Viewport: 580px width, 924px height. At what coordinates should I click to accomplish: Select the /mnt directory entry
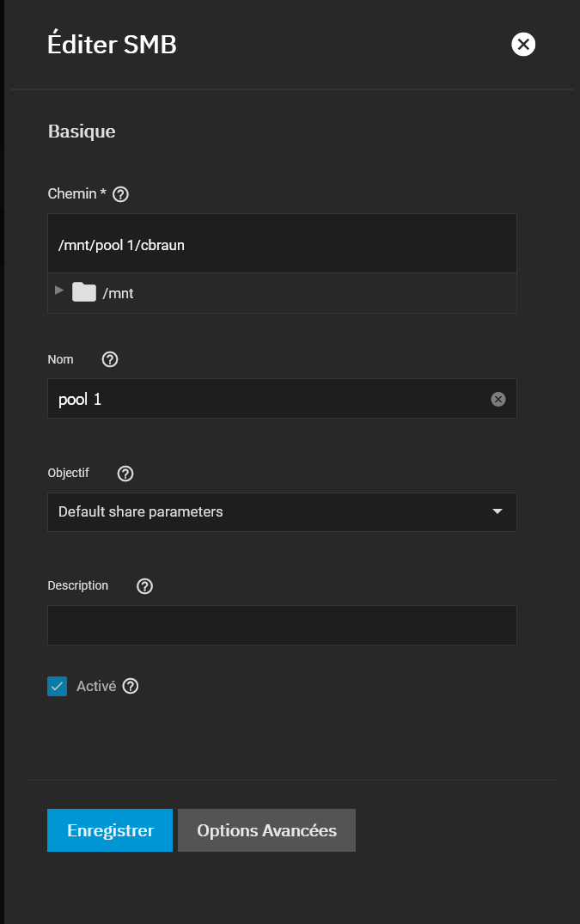tap(118, 293)
